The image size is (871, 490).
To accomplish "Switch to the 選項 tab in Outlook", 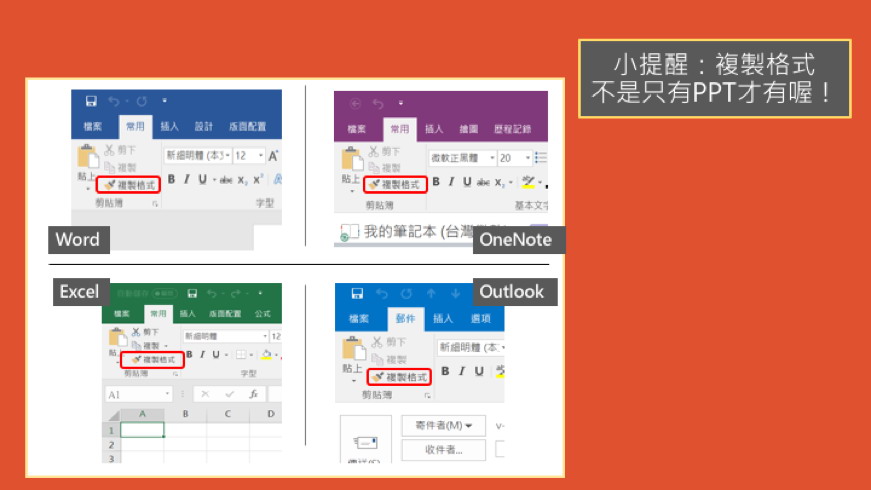I will (480, 319).
